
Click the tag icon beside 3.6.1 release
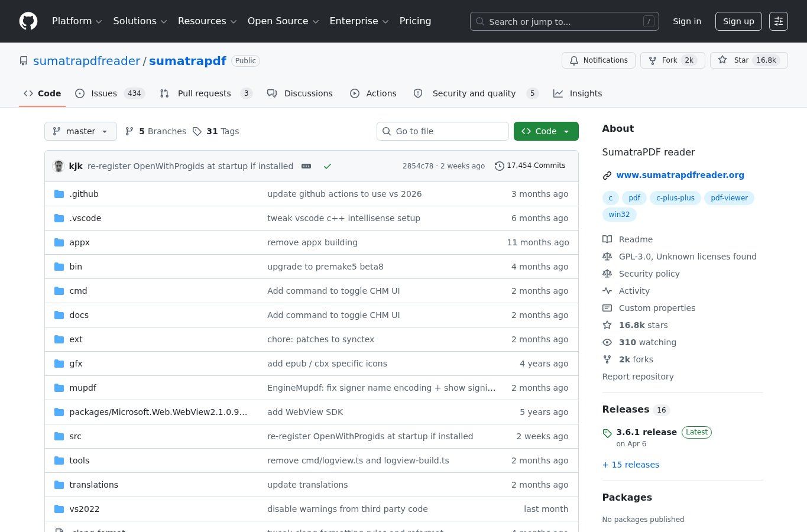607,433
